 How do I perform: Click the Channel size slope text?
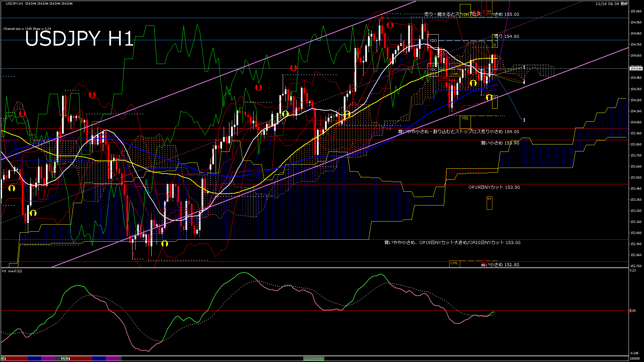[x=27, y=29]
